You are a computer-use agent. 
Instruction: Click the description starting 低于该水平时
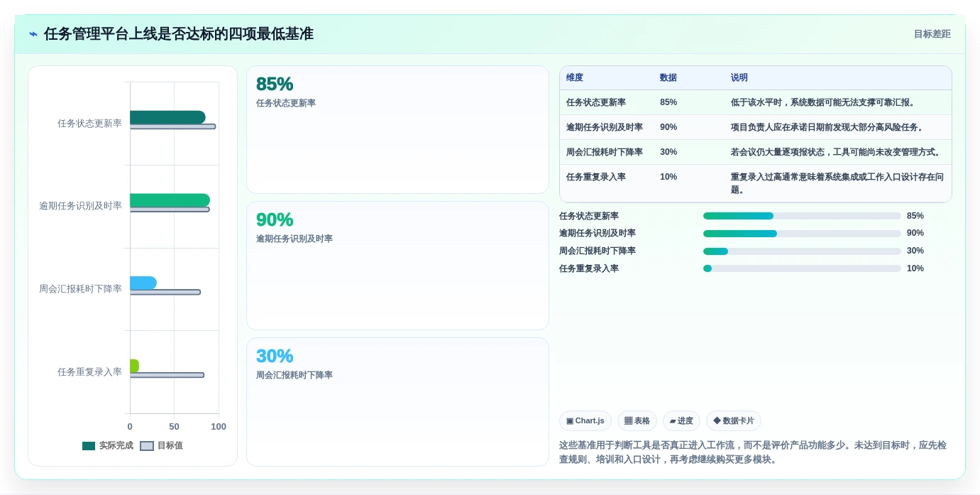pos(823,102)
